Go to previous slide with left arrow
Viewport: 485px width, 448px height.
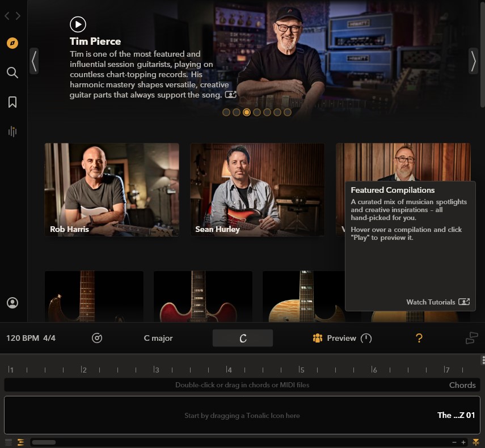(x=34, y=61)
